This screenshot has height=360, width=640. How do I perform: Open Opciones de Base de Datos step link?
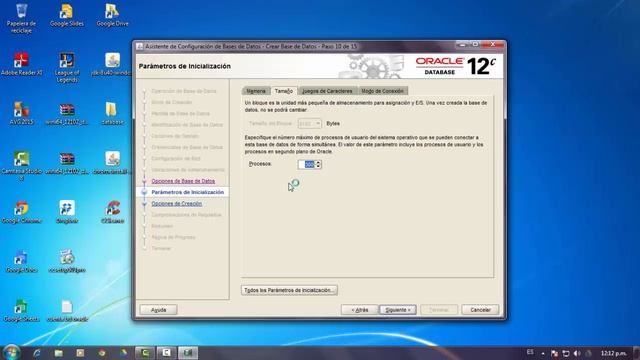183,181
